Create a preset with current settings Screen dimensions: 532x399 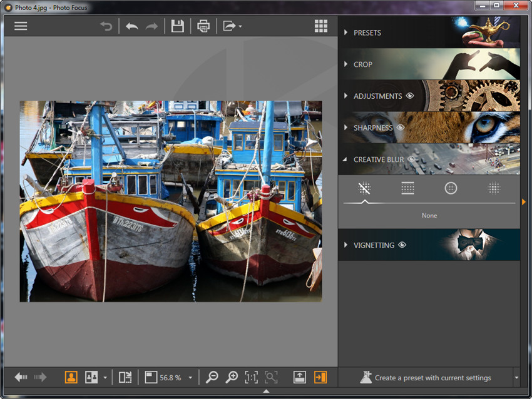426,377
